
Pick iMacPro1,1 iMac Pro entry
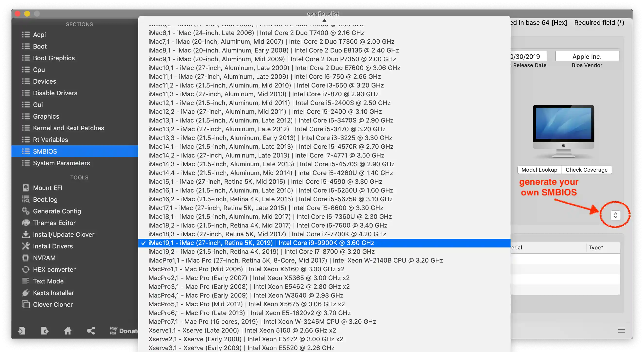296,260
